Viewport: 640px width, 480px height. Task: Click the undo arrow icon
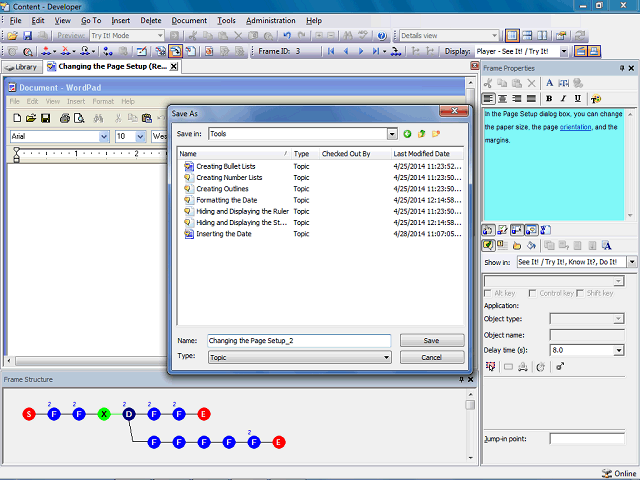(x=287, y=36)
